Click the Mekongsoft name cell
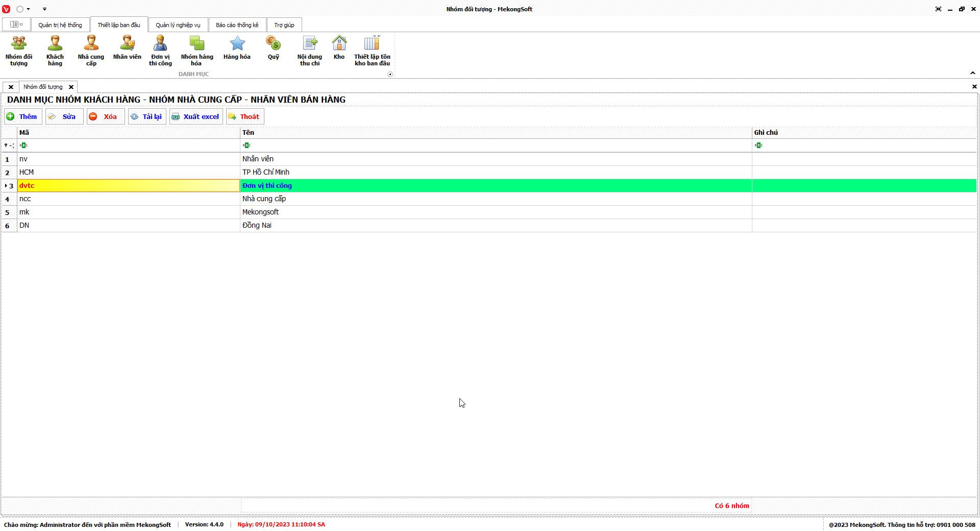The image size is (980, 531). [496, 212]
